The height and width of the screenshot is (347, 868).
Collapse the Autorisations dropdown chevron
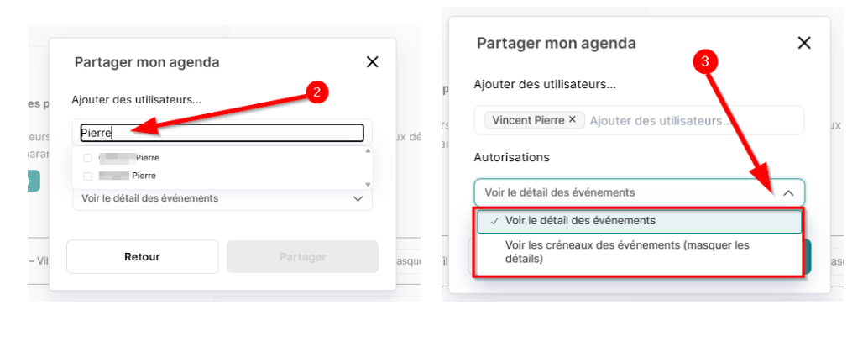(788, 193)
